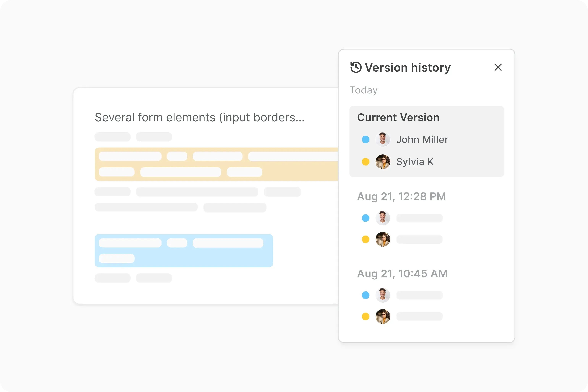588x392 pixels.
Task: Click yellow dot beside Sylvia K
Action: point(366,162)
